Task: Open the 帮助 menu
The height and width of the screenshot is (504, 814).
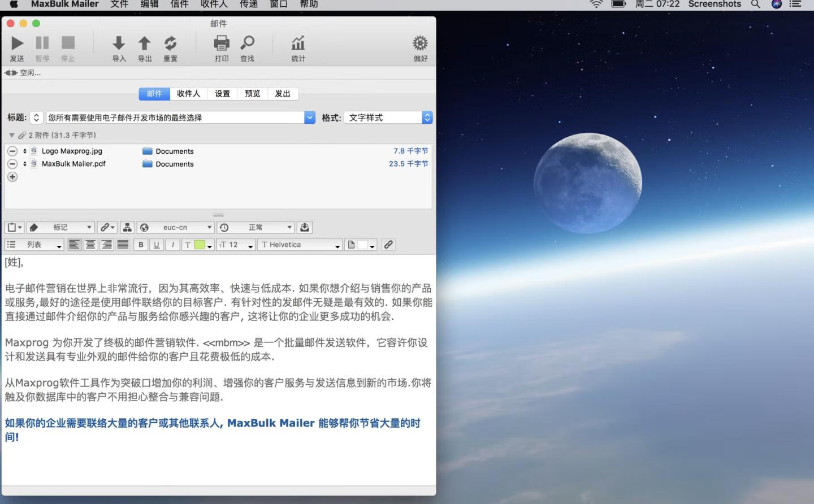Action: [309, 4]
